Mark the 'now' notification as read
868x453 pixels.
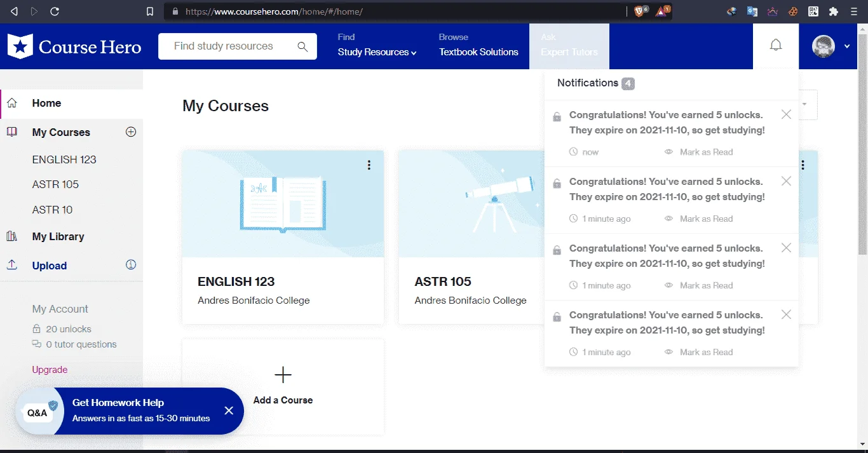(x=699, y=152)
